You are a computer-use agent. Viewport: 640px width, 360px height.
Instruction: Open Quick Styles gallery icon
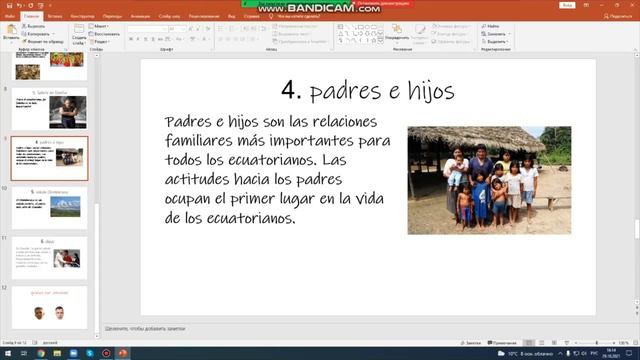pyautogui.click(x=420, y=29)
